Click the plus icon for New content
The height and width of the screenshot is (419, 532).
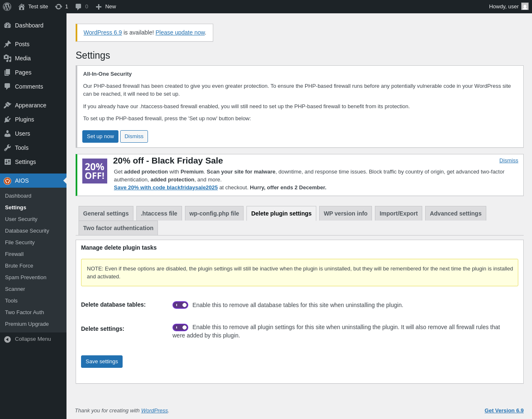99,7
